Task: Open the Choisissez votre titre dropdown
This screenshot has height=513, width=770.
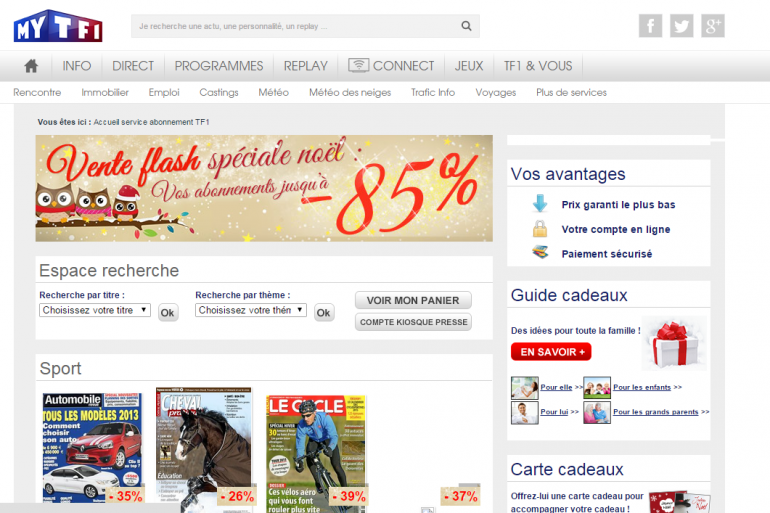Action: [x=95, y=310]
